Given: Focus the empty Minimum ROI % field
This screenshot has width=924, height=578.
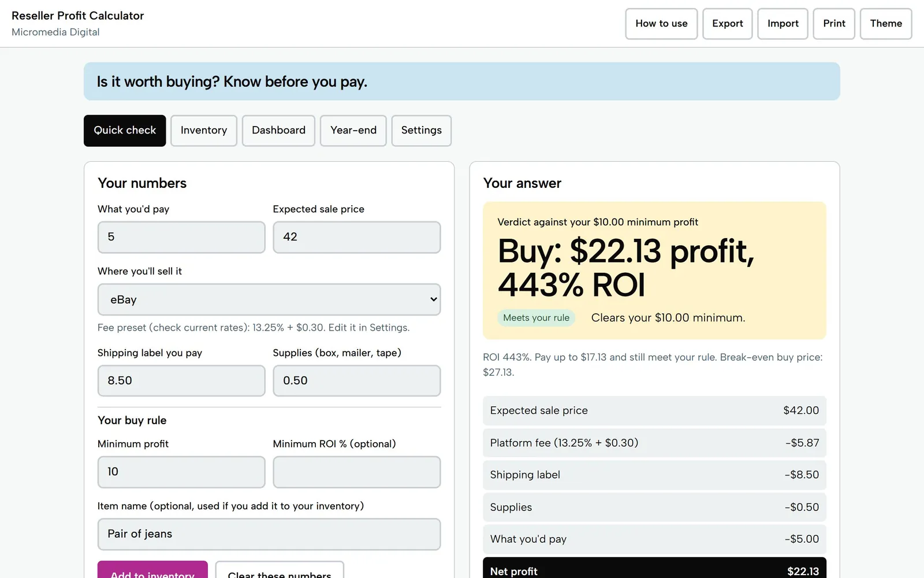Looking at the screenshot, I should (x=357, y=472).
